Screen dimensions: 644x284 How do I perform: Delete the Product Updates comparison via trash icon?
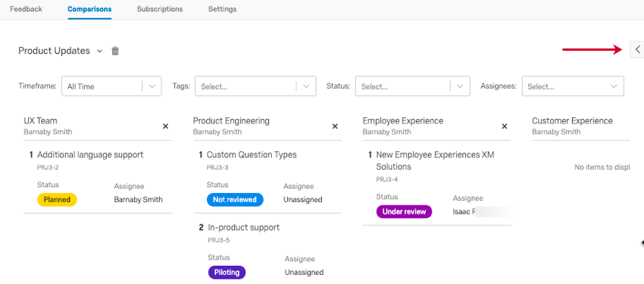[x=115, y=51]
